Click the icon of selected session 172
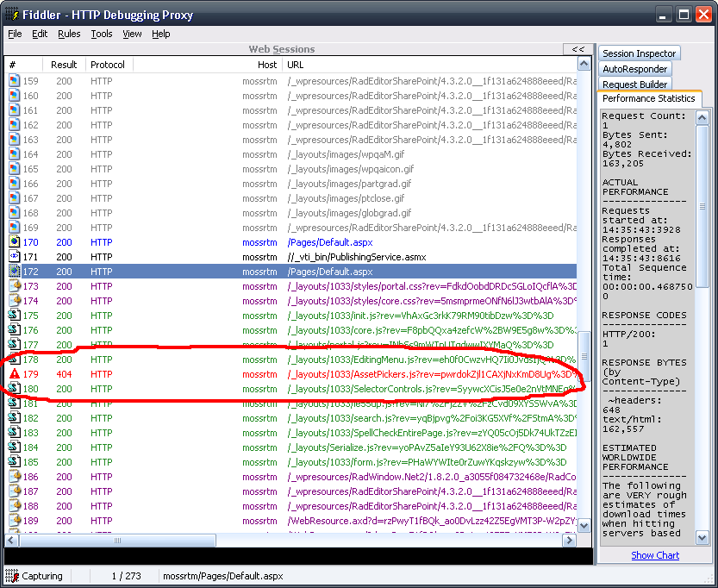This screenshot has width=718, height=588. click(x=15, y=272)
